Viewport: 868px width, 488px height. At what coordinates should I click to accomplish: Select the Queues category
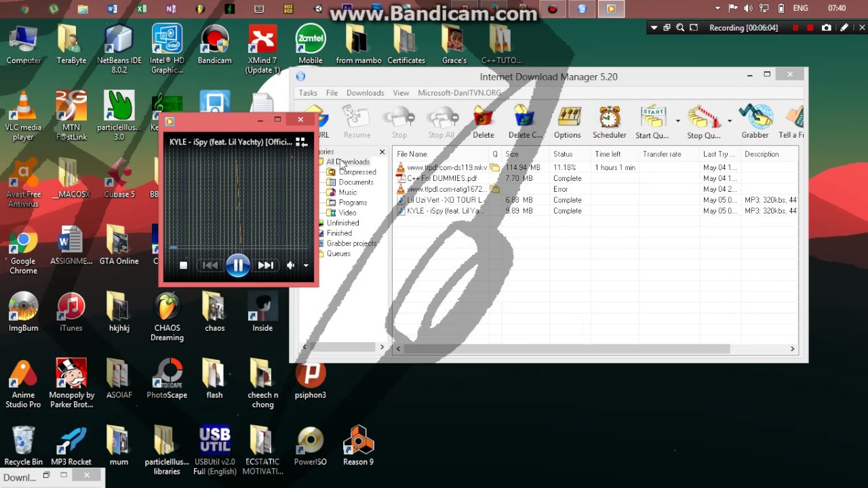338,253
